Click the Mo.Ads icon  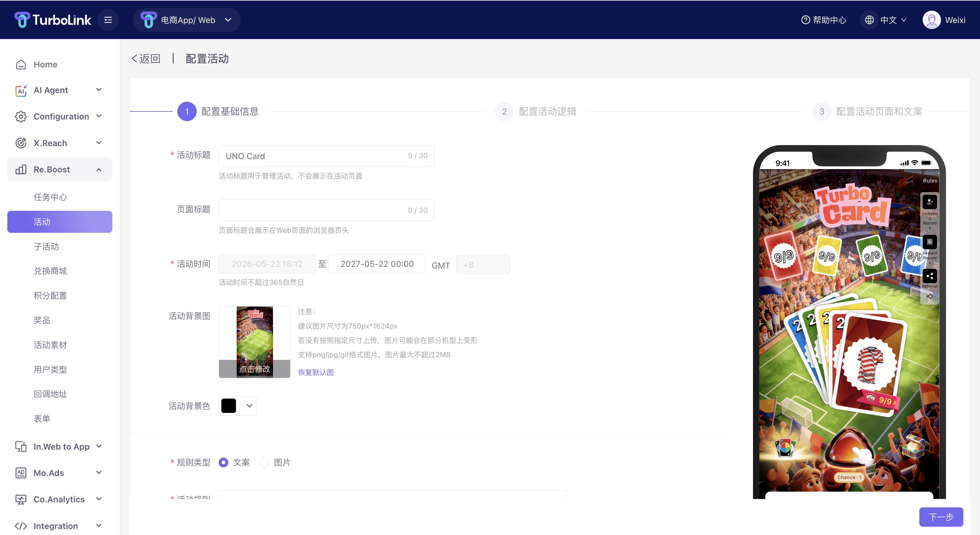[21, 473]
